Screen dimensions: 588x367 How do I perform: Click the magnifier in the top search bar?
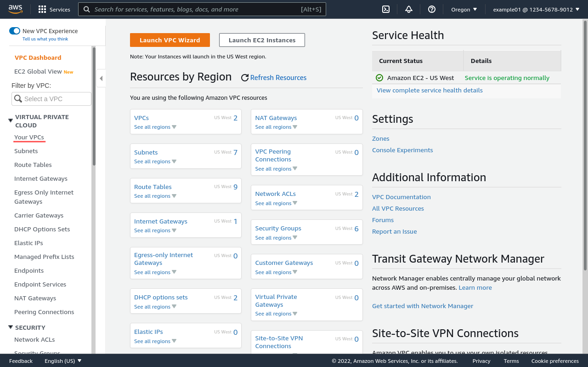click(86, 9)
